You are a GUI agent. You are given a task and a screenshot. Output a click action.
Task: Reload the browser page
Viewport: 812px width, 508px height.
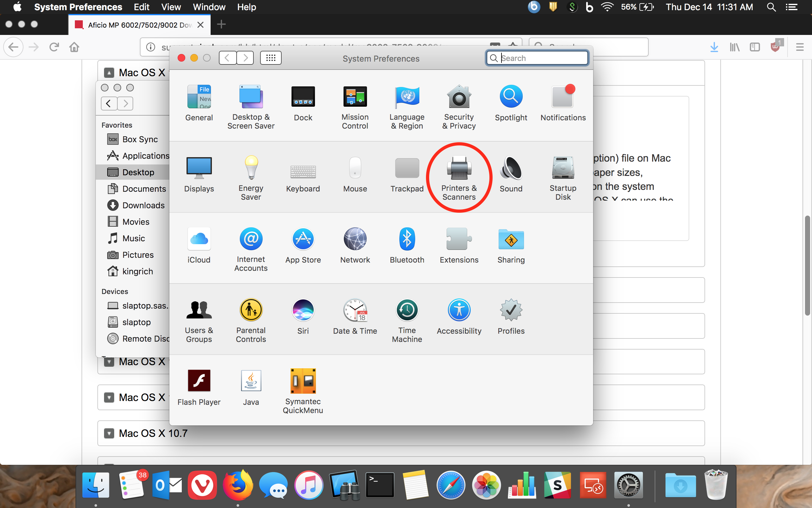click(x=54, y=47)
